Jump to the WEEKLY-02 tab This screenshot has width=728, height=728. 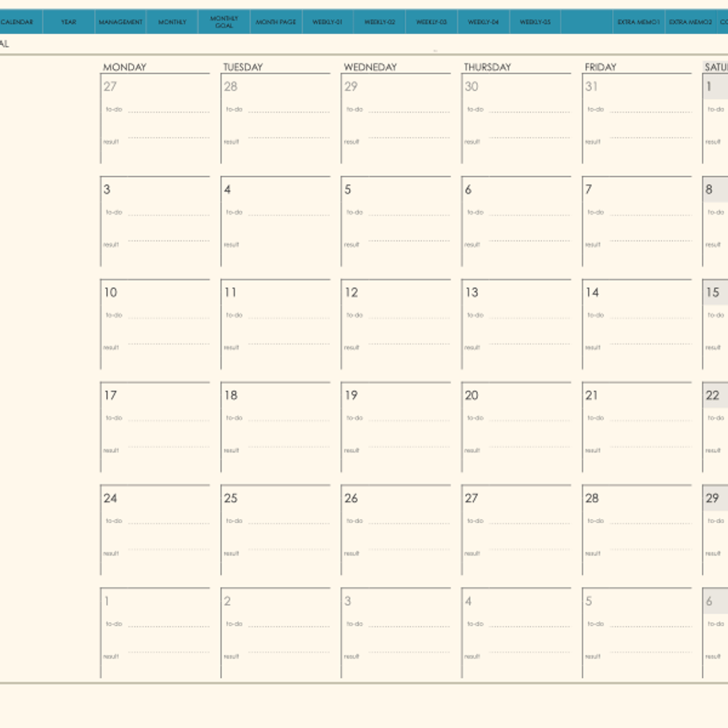(380, 22)
